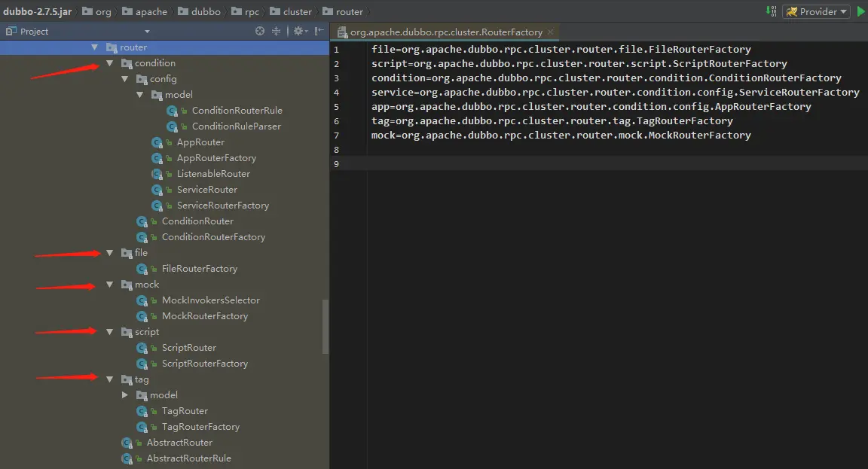
Task: Select the TagRouter class
Action: pos(185,411)
